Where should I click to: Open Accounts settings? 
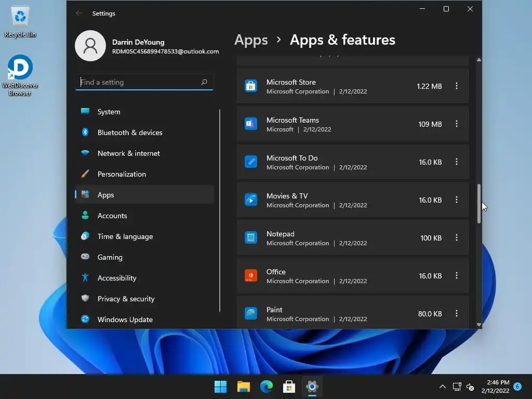(144, 216)
